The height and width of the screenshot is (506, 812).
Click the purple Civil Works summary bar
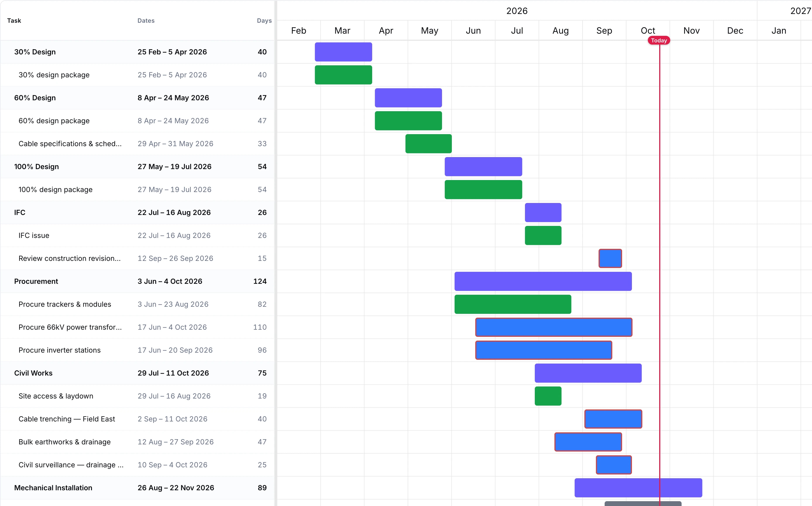pos(588,373)
